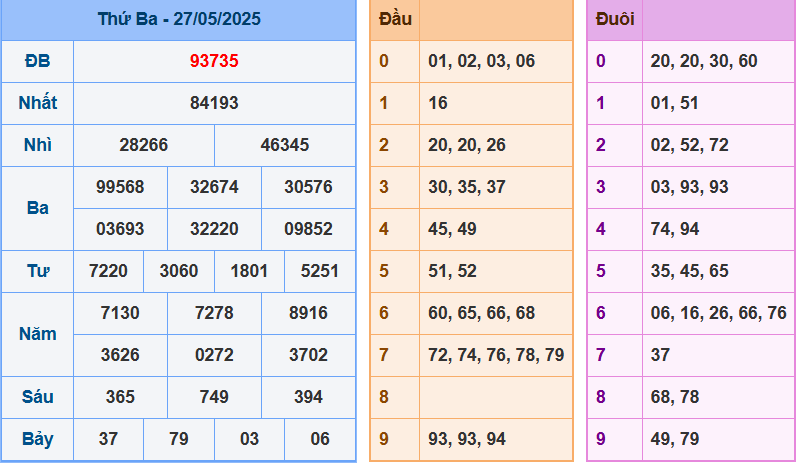Select Đuôi values 06, 16, 26, 66, 76
The image size is (796, 463).
point(717,313)
